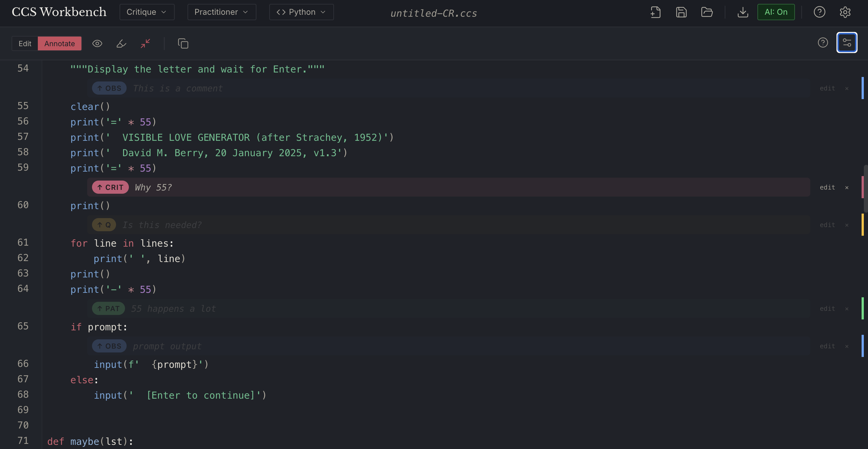Image resolution: width=868 pixels, height=449 pixels.
Task: Click the untitled-CR.ccs filename
Action: pyautogui.click(x=433, y=13)
